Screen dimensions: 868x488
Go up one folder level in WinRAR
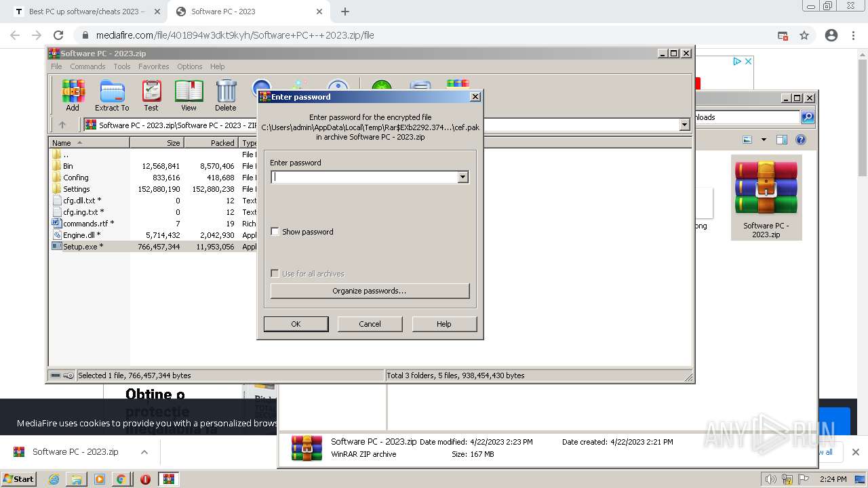click(62, 125)
